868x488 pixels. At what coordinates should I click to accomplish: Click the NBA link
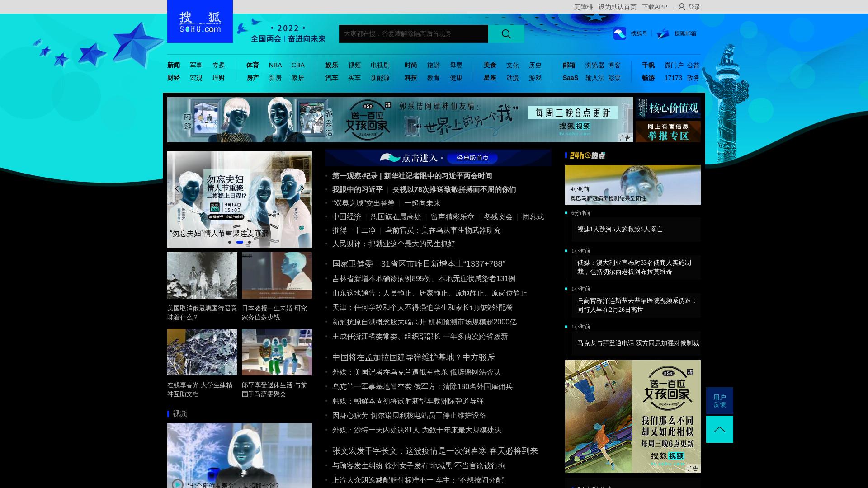[x=275, y=65]
